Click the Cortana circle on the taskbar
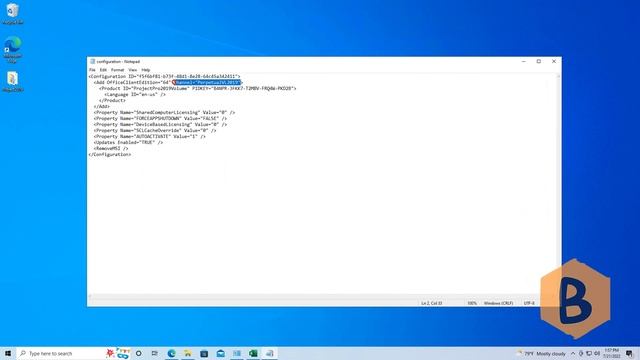 click(x=139, y=353)
